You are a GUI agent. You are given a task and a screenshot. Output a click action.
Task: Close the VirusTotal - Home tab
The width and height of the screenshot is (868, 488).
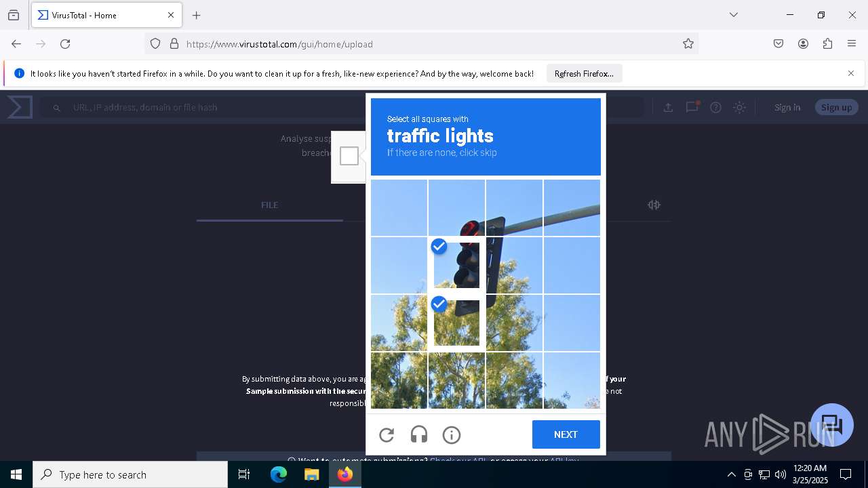(171, 15)
